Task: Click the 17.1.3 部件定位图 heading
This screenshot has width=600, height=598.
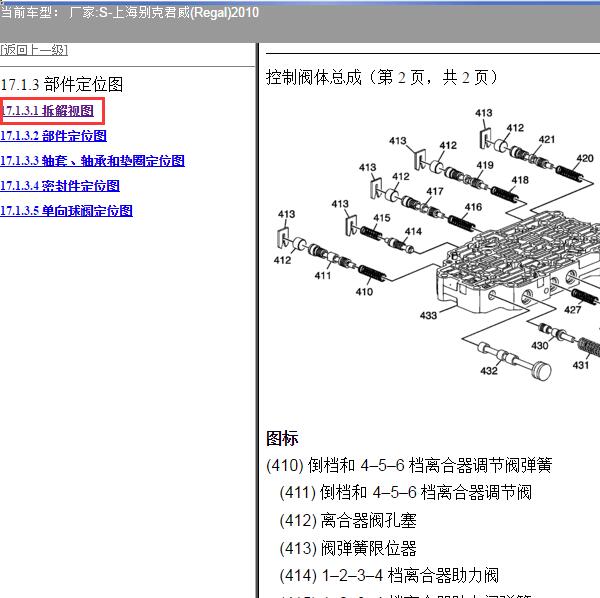Action: click(62, 84)
